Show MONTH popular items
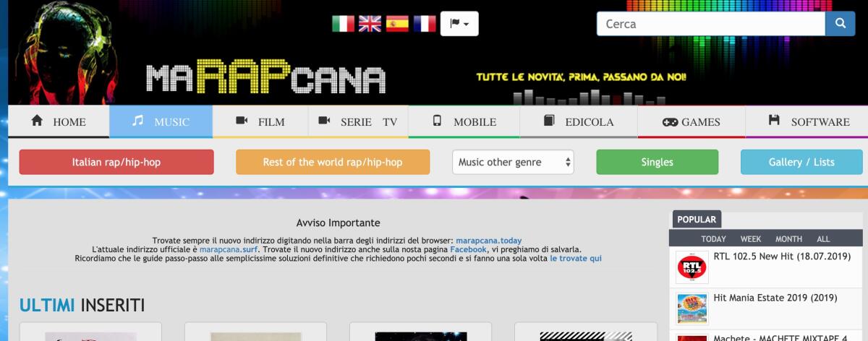Image resolution: width=868 pixels, height=341 pixels. pyautogui.click(x=788, y=238)
